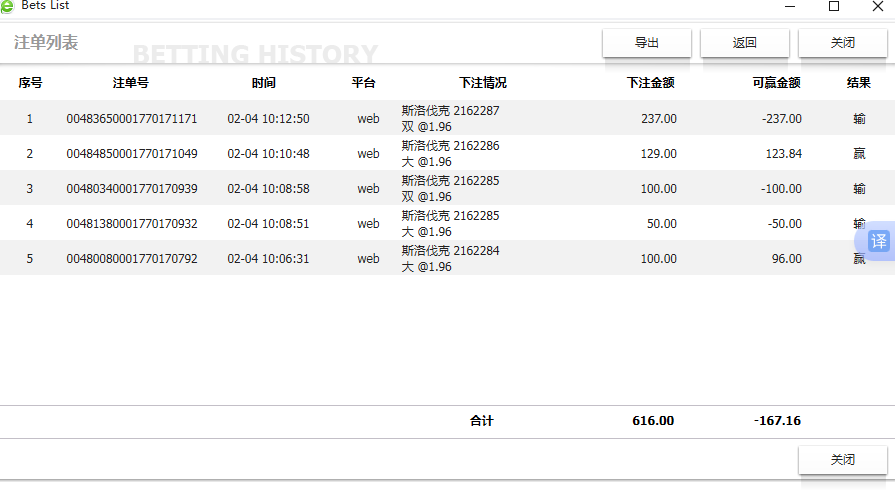Select the 斯洛伐克 2162284 bet entry
The width and height of the screenshot is (895, 497).
tap(450, 251)
